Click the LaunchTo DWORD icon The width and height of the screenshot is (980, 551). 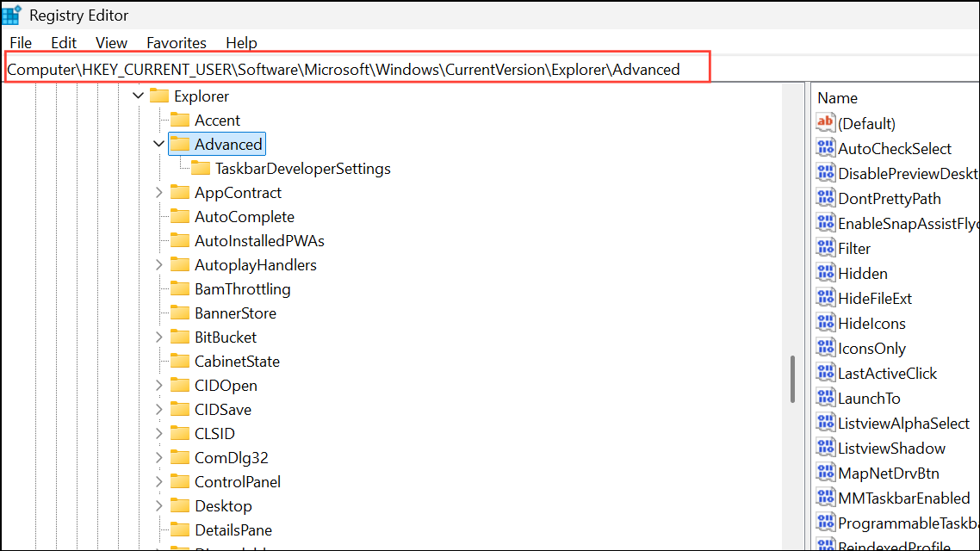coord(825,397)
